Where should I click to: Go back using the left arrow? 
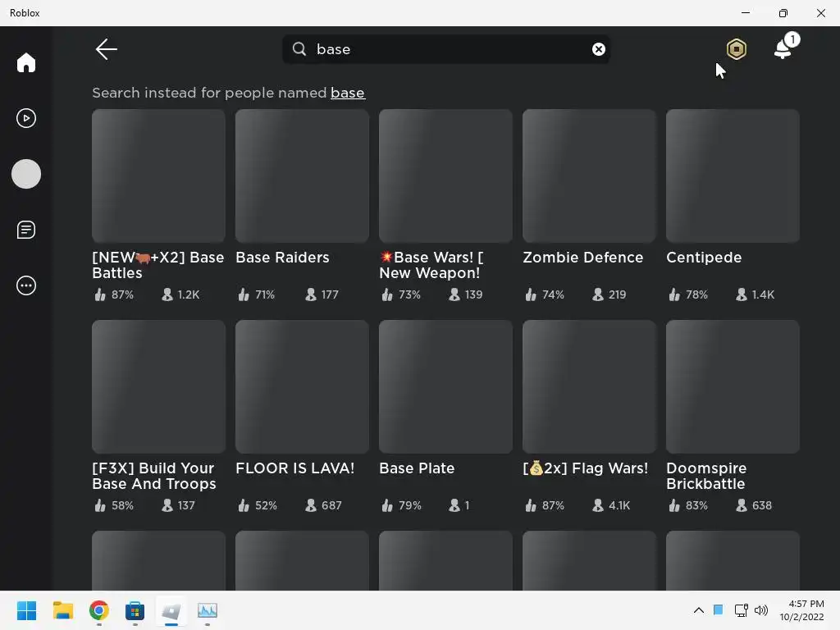(106, 49)
